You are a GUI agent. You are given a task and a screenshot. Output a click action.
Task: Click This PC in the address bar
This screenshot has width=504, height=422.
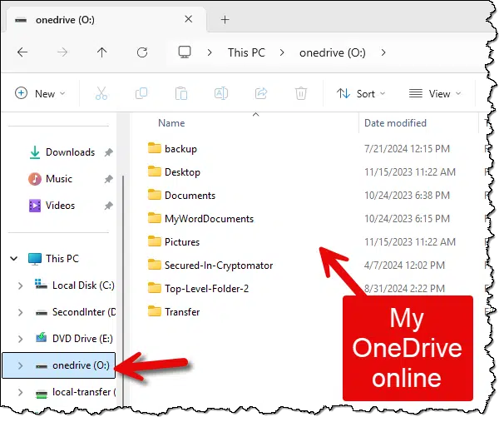pyautogui.click(x=246, y=52)
